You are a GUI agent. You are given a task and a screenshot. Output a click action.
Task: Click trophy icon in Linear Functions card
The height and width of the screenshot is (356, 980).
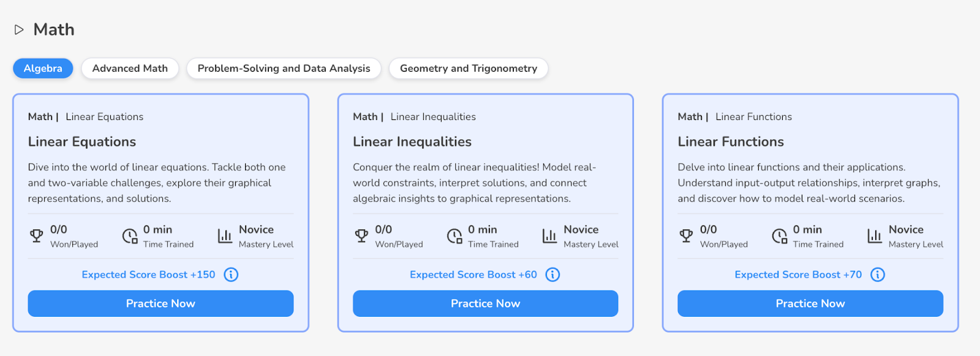(686, 236)
